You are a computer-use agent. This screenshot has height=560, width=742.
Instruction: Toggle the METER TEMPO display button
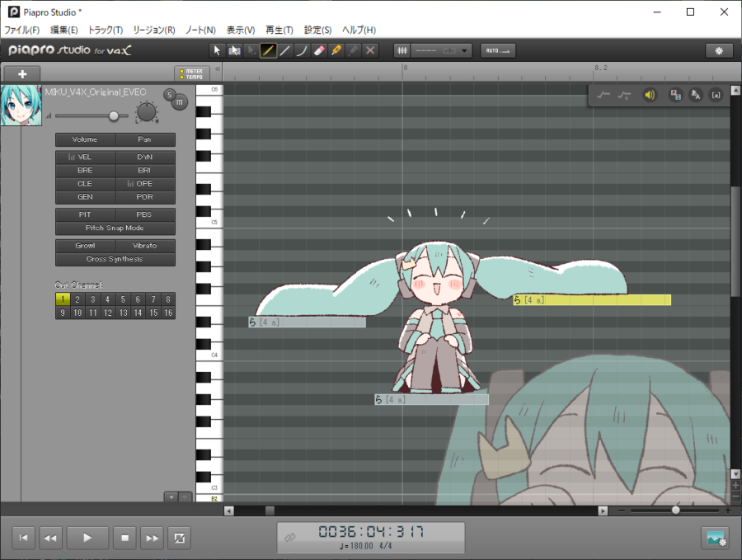click(x=191, y=74)
